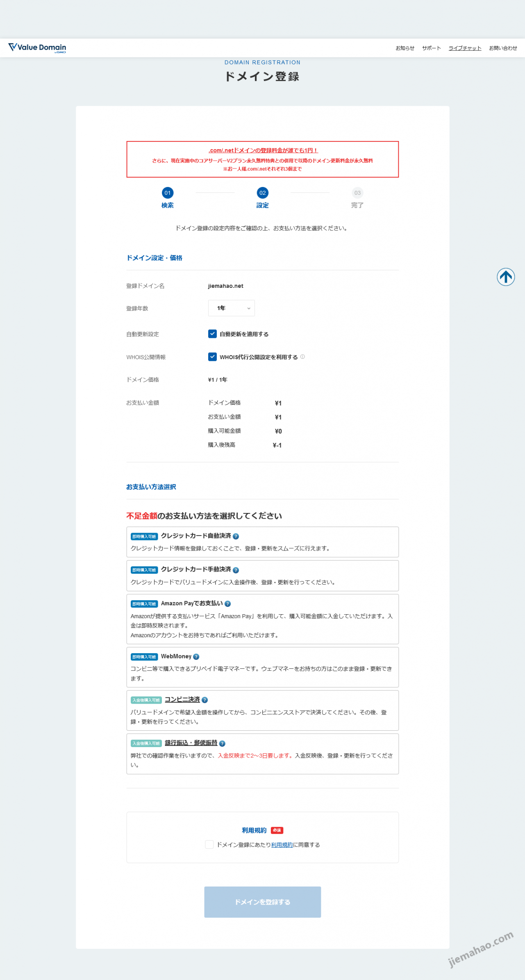Viewport: 525px width, 980px height.
Task: Click the Value Domain logo
Action: click(37, 48)
